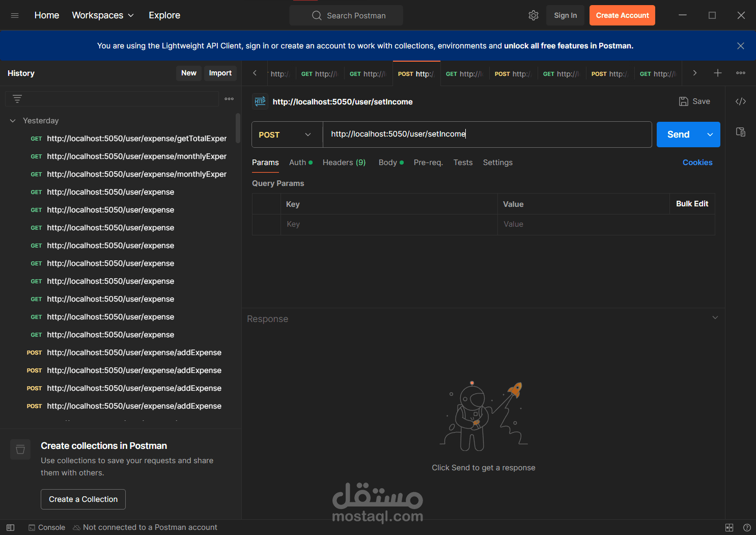Open the History panel options menu
756x535 pixels.
(x=229, y=99)
